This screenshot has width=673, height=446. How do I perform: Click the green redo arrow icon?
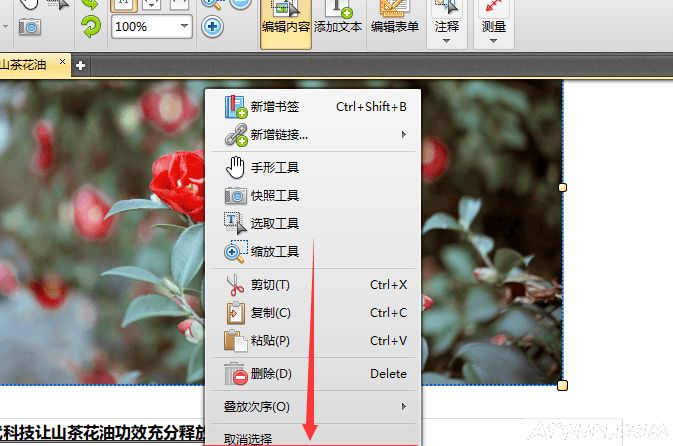click(91, 26)
